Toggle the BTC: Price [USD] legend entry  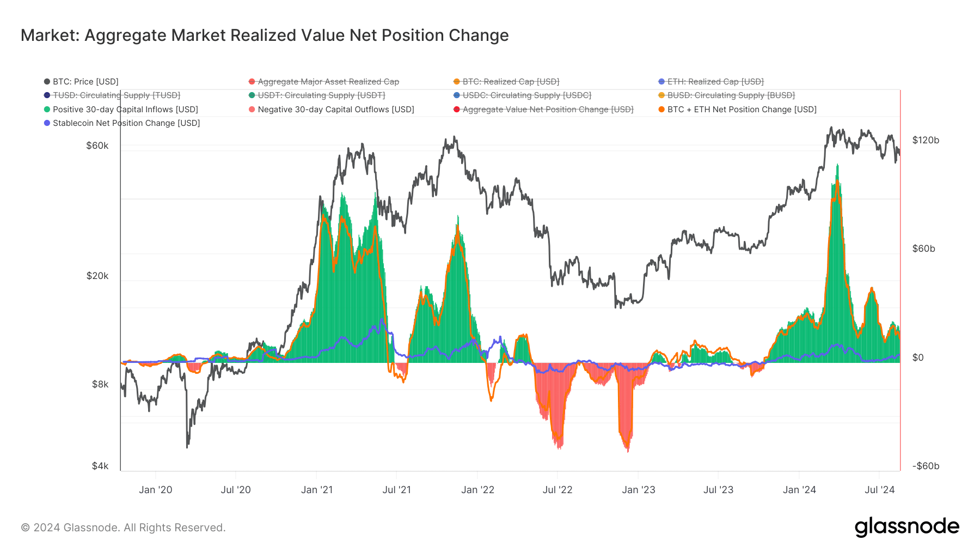[81, 82]
